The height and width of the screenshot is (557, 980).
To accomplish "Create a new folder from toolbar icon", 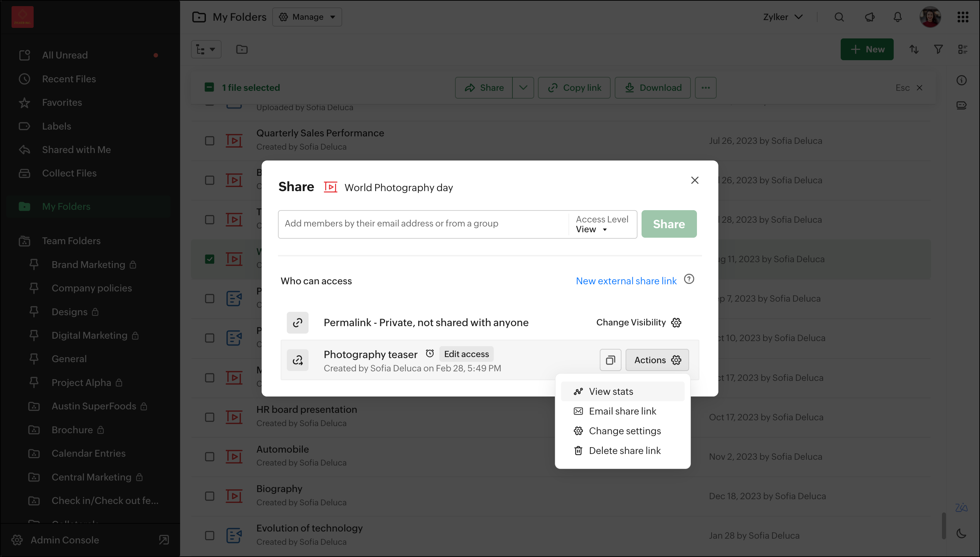I will click(x=242, y=49).
